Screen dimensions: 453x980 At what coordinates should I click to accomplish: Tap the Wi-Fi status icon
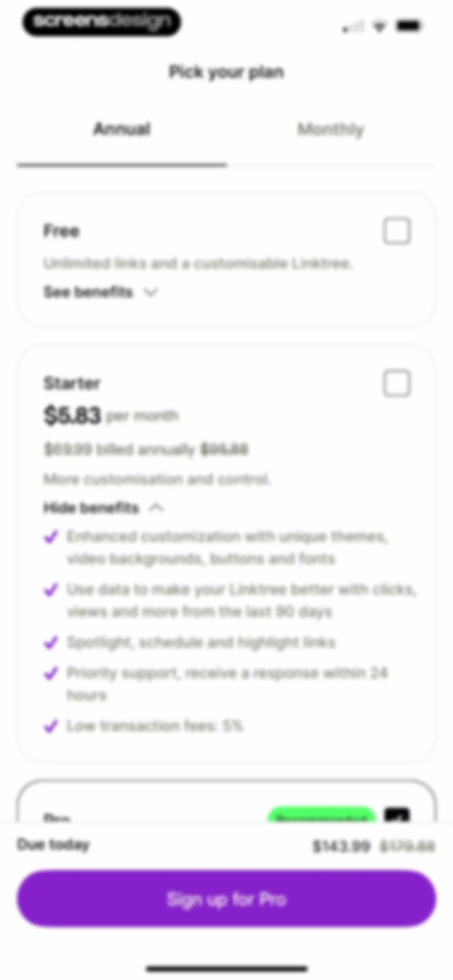379,26
